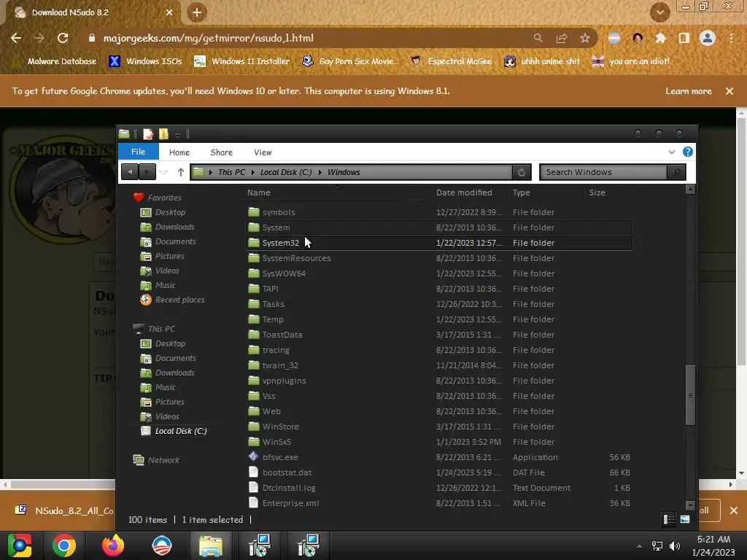Select Network in navigation pane
747x560 pixels.
click(163, 460)
